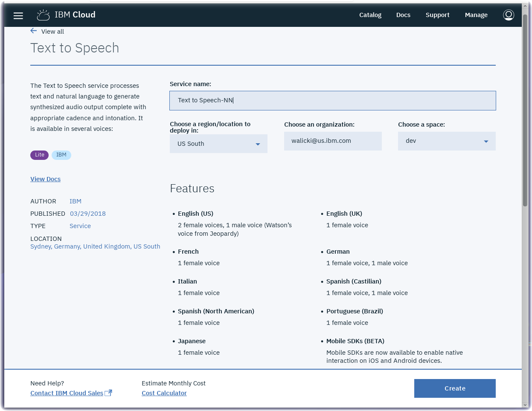Open the user profile avatar icon
This screenshot has width=532, height=411.
509,15
